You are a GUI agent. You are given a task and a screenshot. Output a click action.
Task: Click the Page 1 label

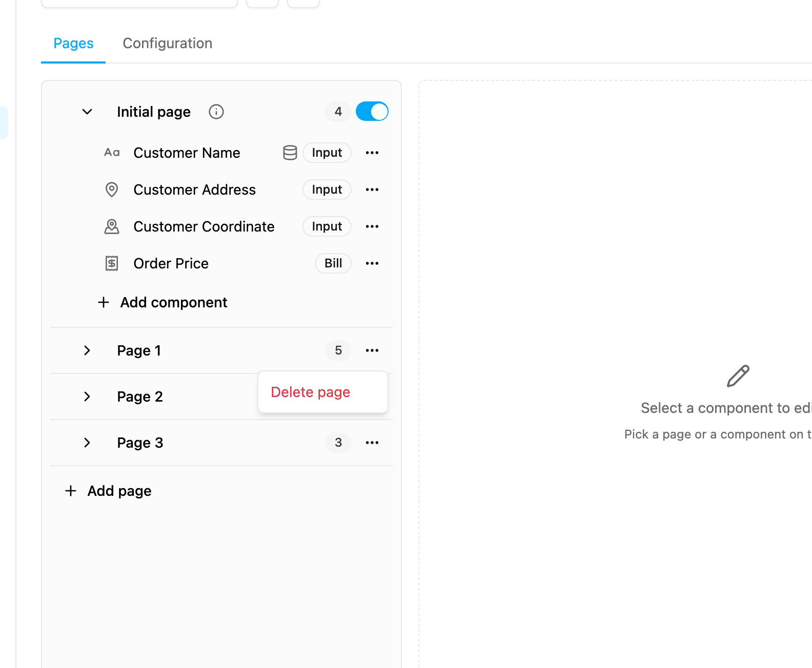click(139, 350)
